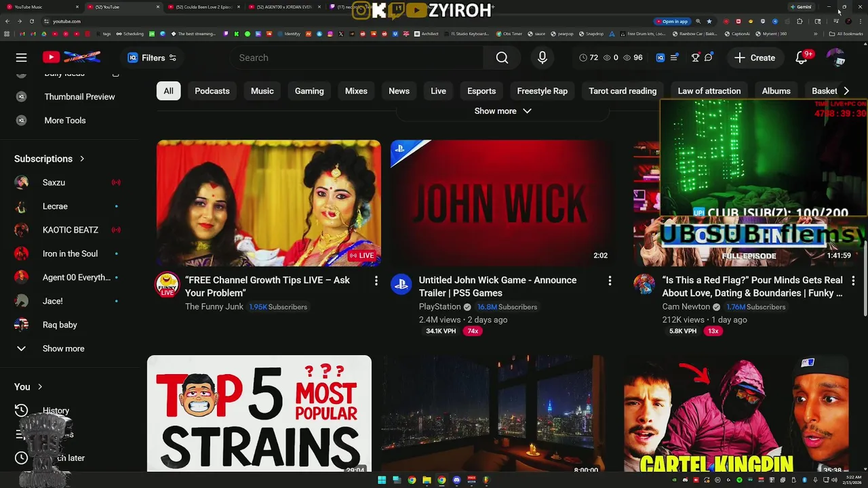Select the News filter chip
The width and height of the screenshot is (868, 488).
pyautogui.click(x=399, y=91)
